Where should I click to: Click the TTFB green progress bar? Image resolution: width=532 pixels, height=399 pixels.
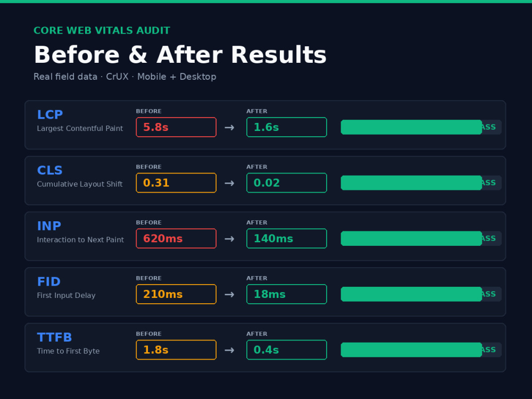(411, 350)
